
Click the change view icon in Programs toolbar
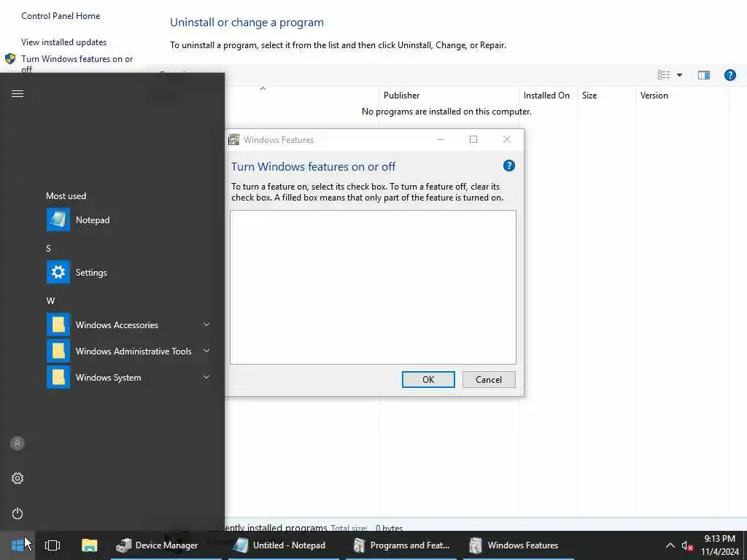pos(664,75)
